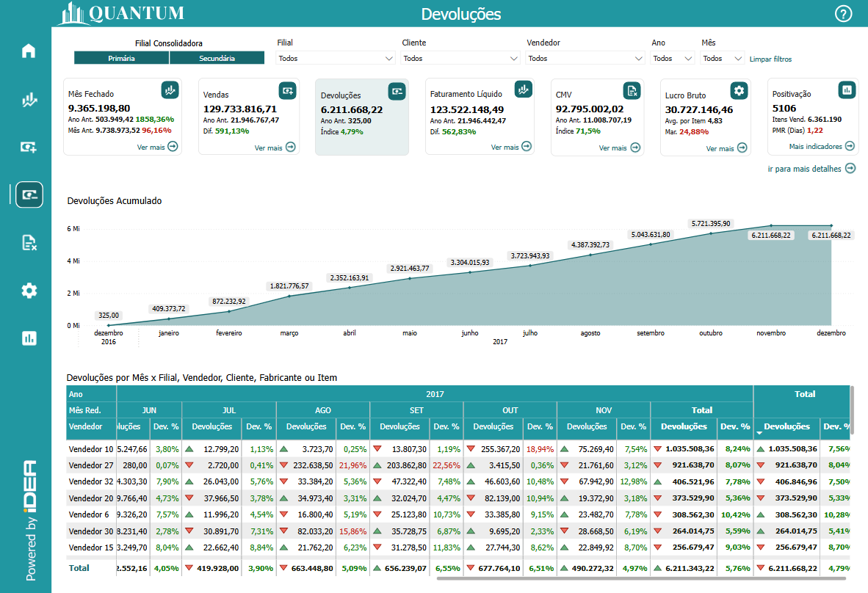
Task: Select Primária consolidating branch toggle
Action: [121, 58]
